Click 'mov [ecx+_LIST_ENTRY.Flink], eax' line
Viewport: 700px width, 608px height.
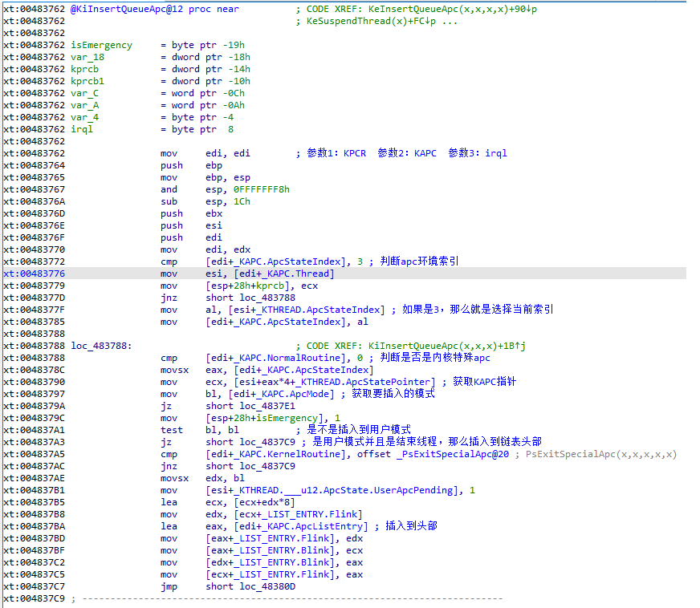tap(262, 575)
